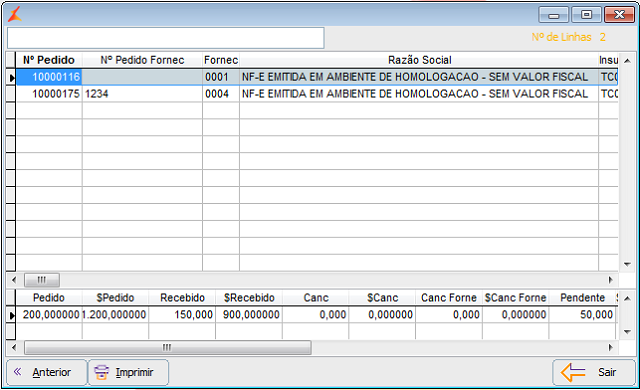
Task: Click the Nº de Linhas label
Action: point(562,37)
